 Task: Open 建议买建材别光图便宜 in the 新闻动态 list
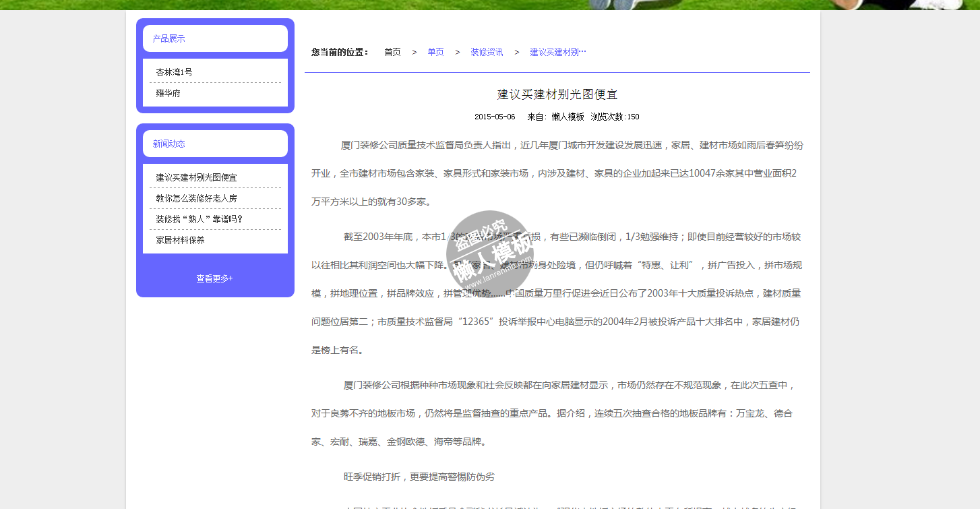196,178
